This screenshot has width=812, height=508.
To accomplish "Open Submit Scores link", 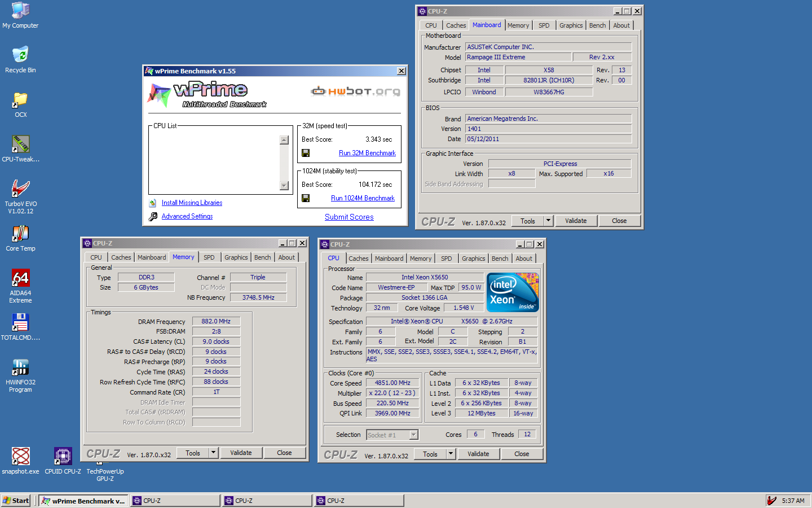I will click(x=349, y=217).
